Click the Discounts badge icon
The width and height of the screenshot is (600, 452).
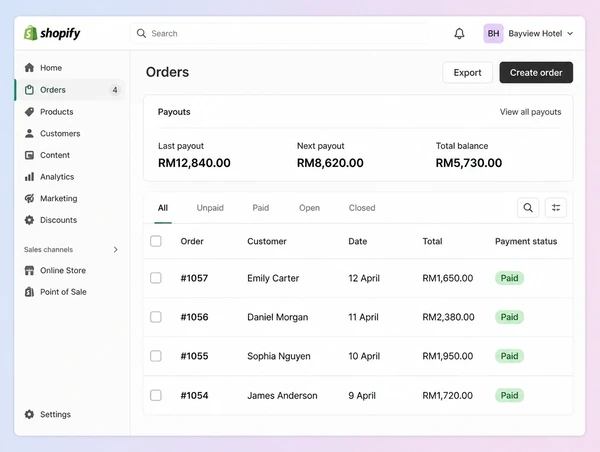point(29,220)
